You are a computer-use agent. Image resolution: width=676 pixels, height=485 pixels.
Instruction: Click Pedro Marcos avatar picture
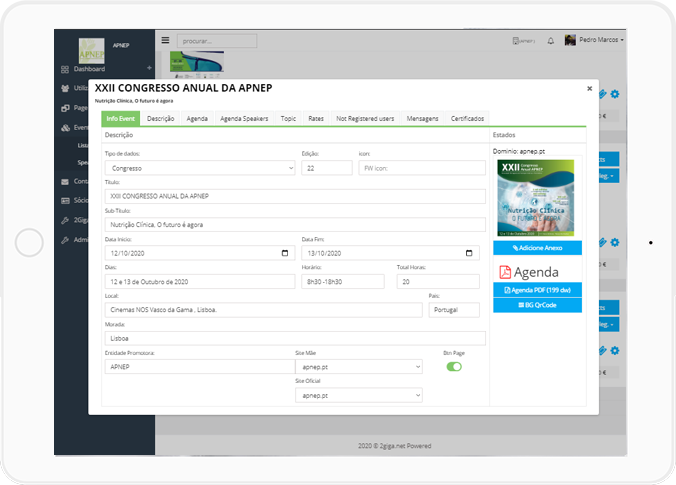570,40
